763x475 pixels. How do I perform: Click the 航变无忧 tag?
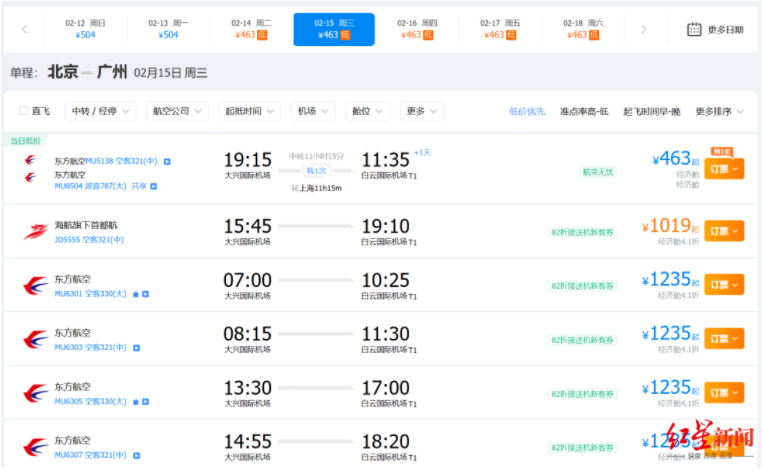598,172
